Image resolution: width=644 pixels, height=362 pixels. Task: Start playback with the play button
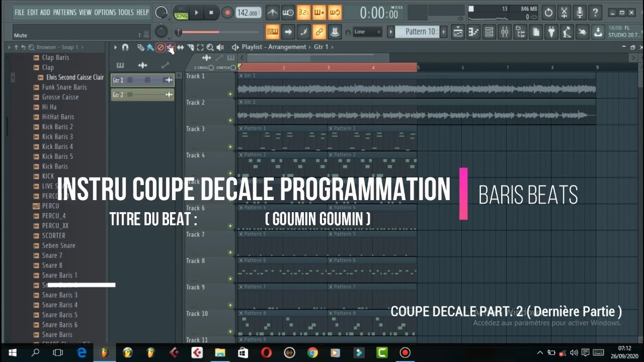pos(197,13)
